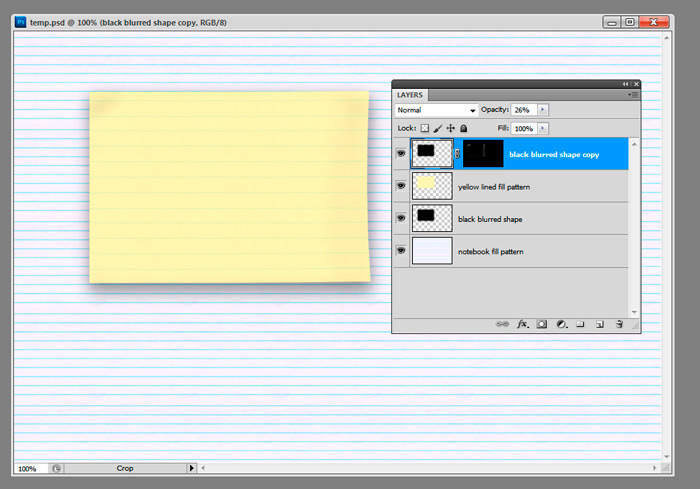Click the lock image pixels brush icon
The height and width of the screenshot is (489, 700).
437,129
